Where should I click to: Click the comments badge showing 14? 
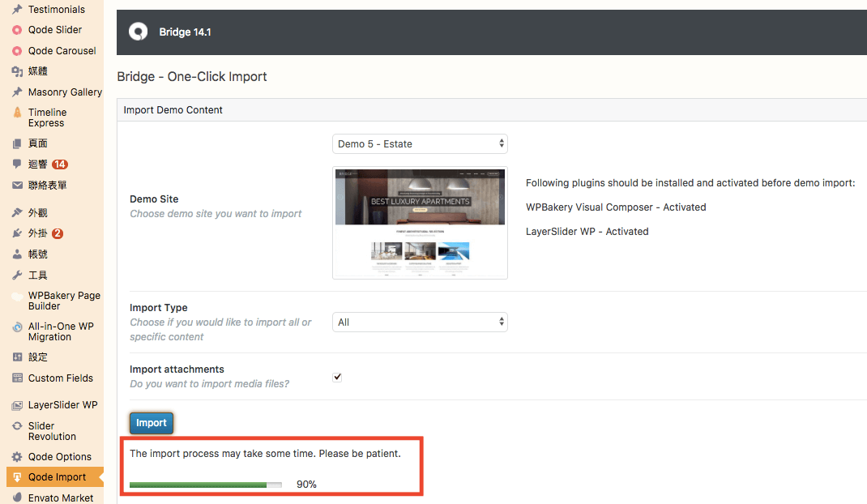pos(60,164)
